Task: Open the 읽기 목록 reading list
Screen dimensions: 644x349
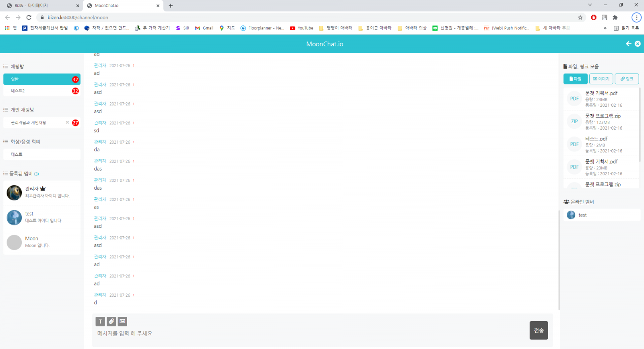Action: tap(626, 28)
